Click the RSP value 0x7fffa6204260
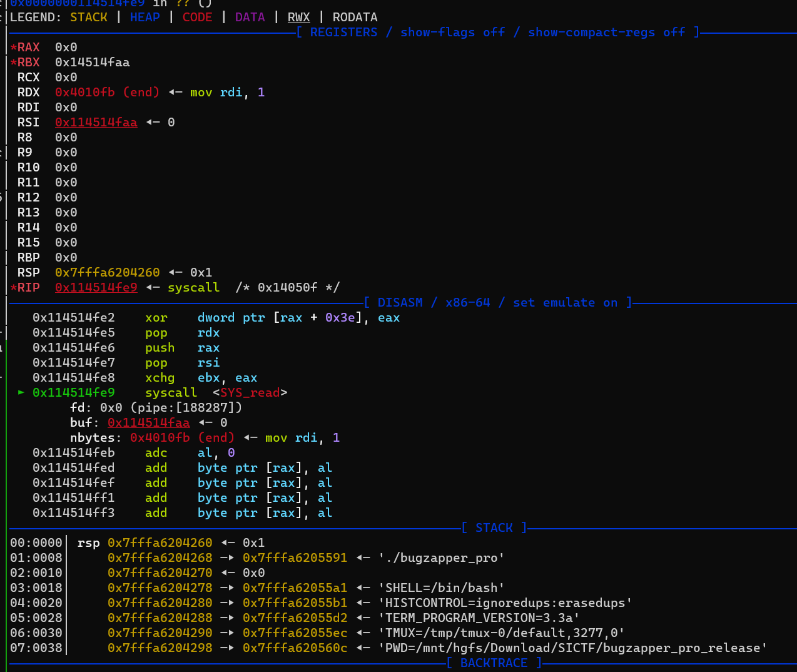 [x=108, y=272]
